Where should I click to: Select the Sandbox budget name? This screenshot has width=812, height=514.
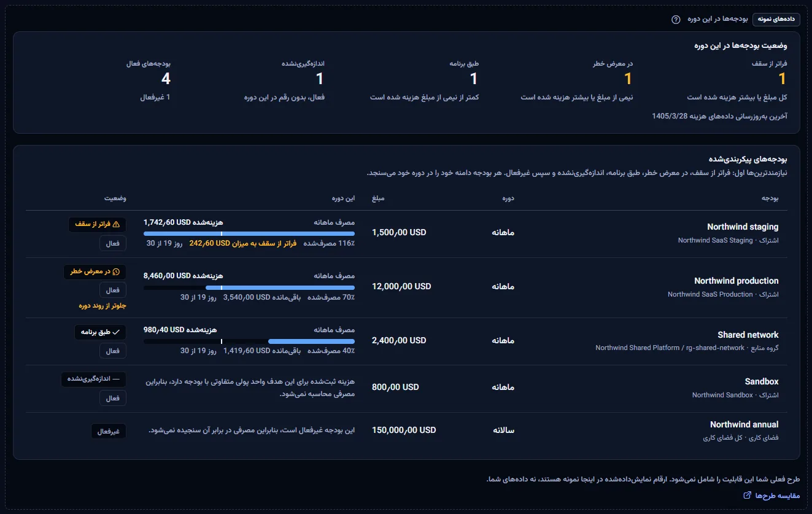[762, 381]
